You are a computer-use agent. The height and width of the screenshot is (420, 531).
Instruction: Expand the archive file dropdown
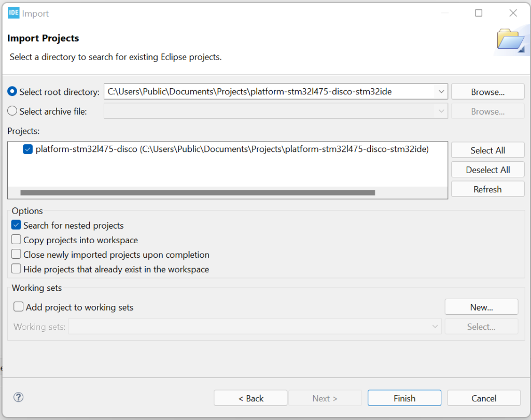[x=441, y=111]
